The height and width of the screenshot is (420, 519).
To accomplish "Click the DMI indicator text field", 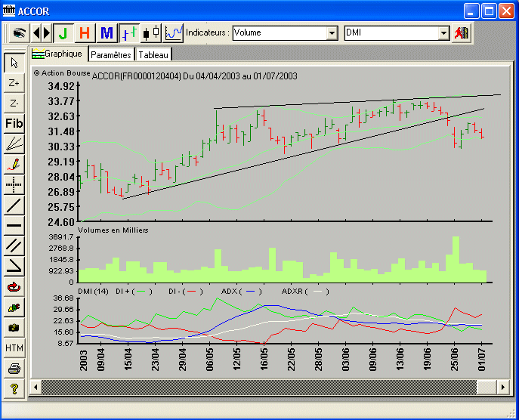I will click(x=391, y=33).
